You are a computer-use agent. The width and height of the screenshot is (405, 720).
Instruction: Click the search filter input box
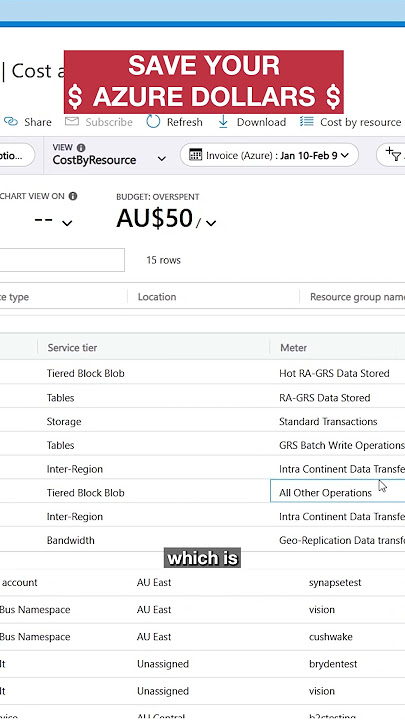click(62, 260)
